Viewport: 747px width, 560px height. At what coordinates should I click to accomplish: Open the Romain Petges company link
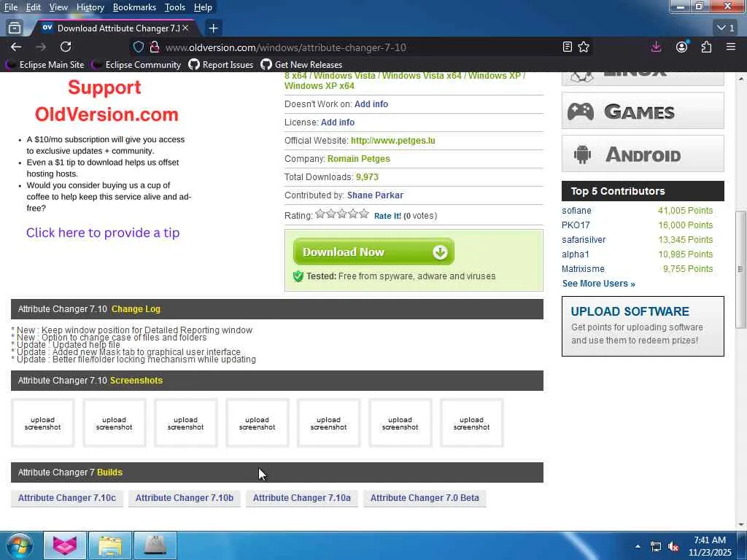click(359, 158)
